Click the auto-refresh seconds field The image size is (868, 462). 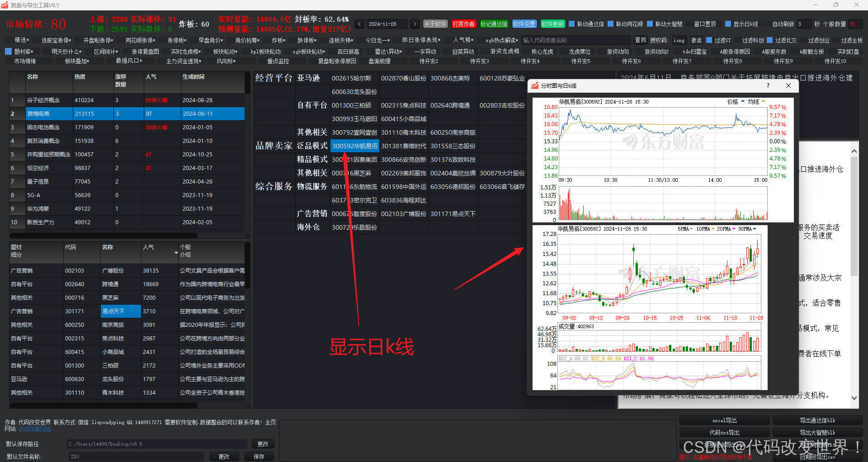click(x=803, y=24)
